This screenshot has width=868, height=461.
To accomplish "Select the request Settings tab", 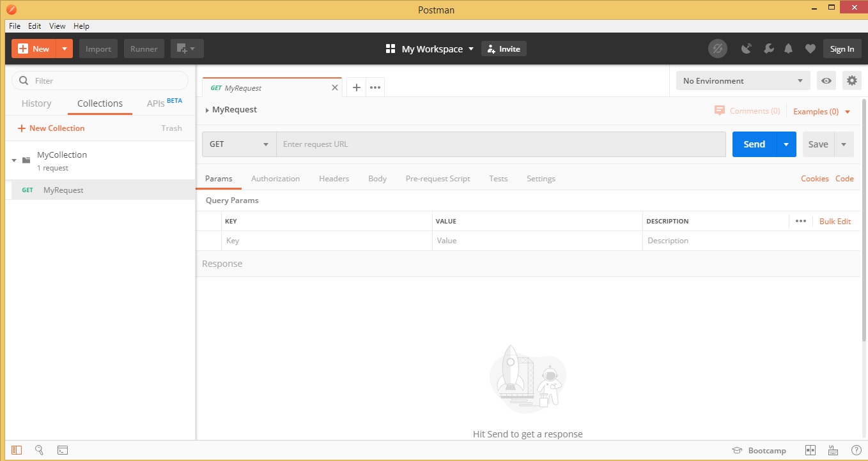I will [541, 179].
